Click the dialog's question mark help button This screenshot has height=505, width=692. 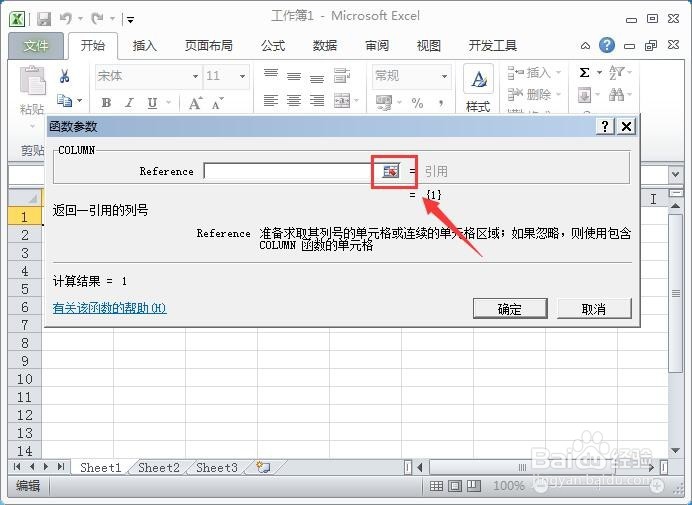605,126
